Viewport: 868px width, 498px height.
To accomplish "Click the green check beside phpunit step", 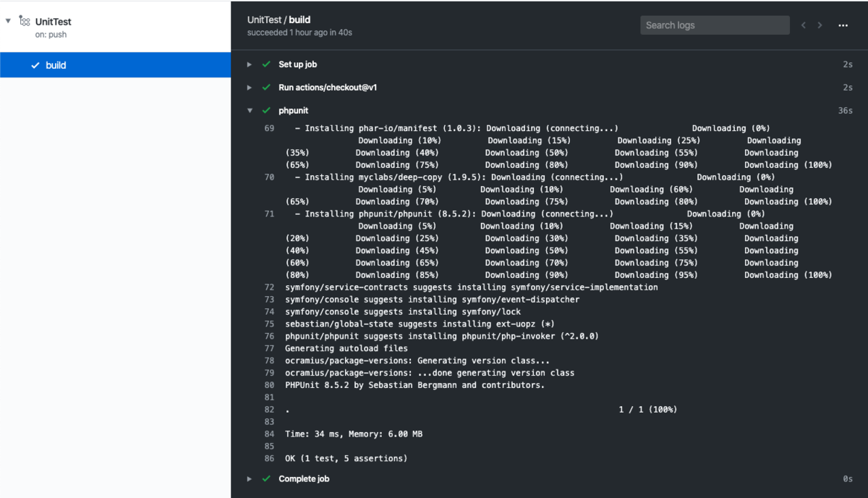I will tap(266, 111).
